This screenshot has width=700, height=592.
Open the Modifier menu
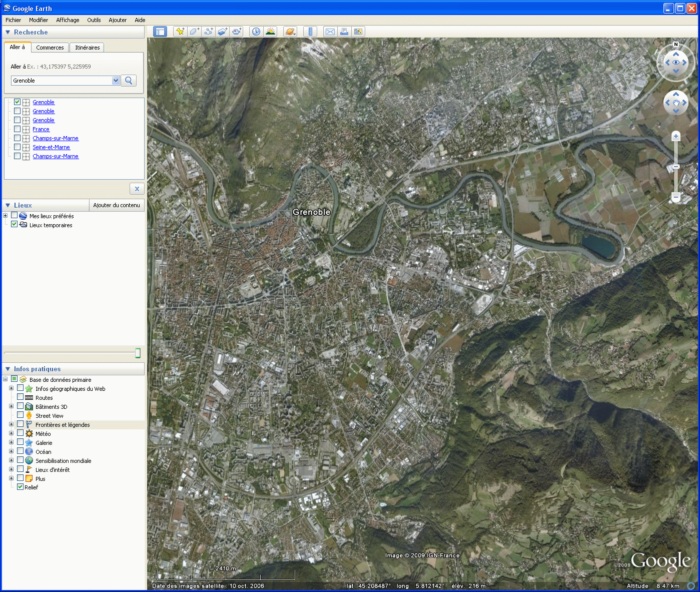pos(39,20)
